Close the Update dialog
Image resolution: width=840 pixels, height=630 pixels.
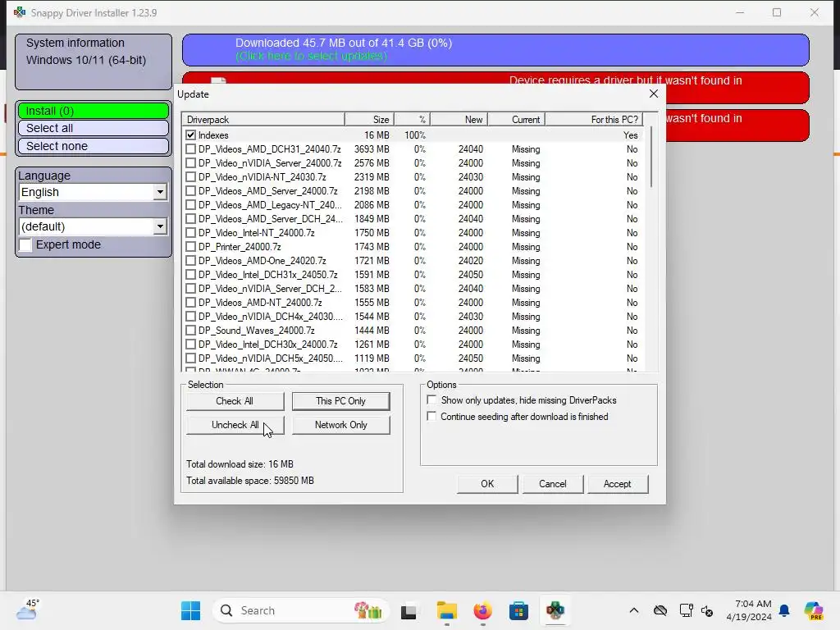click(x=654, y=94)
